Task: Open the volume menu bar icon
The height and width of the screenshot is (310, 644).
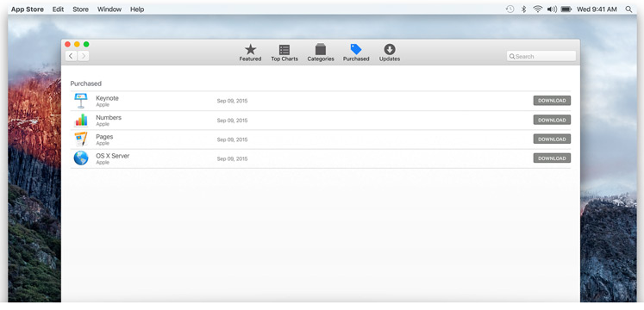Action: (552, 9)
